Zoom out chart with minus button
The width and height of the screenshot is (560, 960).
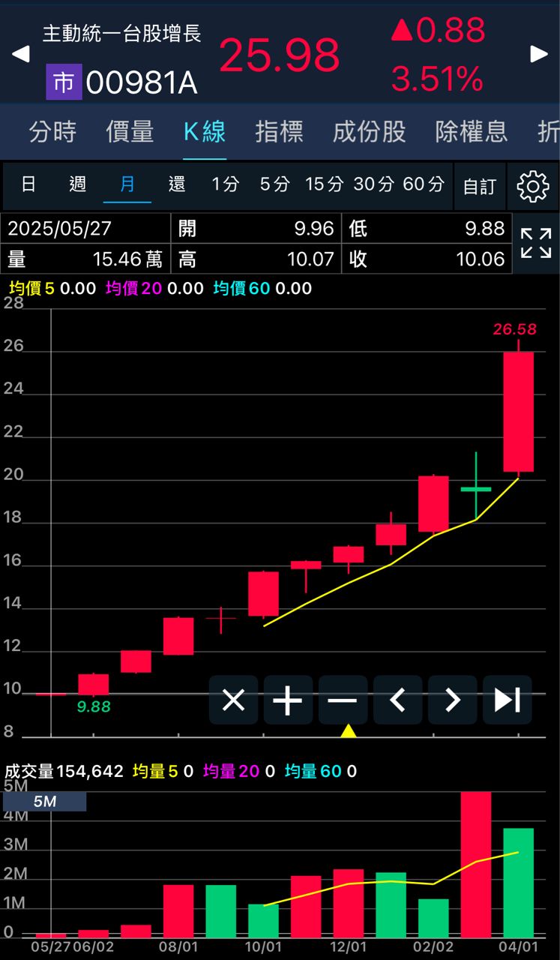pyautogui.click(x=343, y=700)
